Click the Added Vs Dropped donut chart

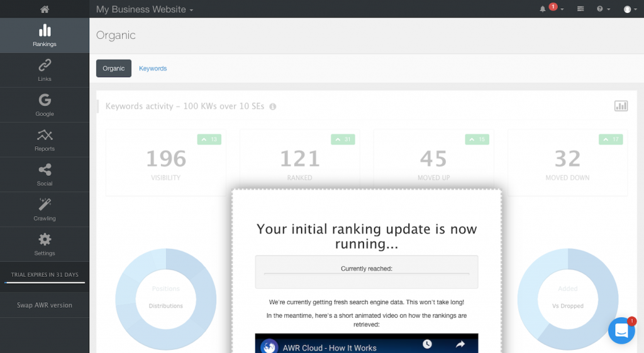[568, 299]
